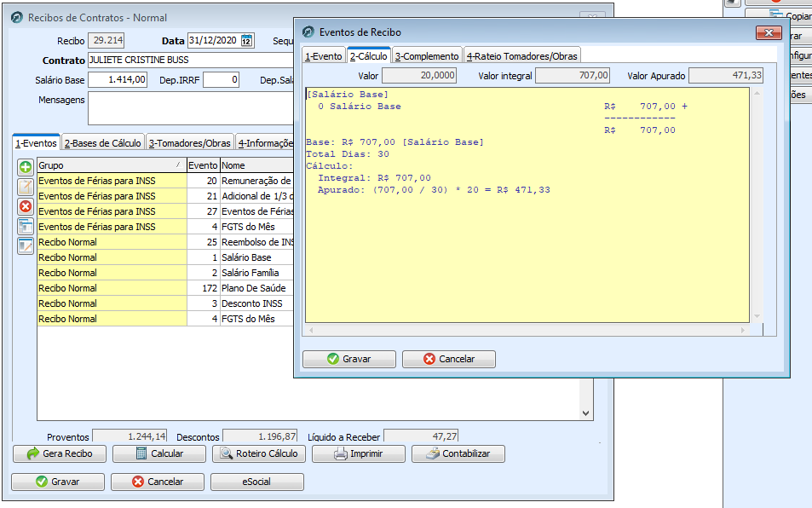Select the FGTS do Mês row under Recibo Normal
Viewport: 812px width, 508px height.
pos(165,319)
